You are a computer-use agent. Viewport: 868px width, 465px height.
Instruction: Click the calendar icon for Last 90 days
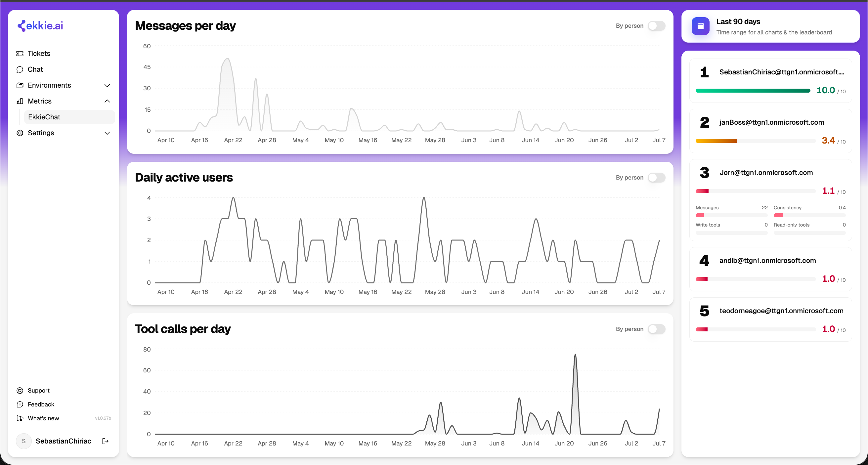pyautogui.click(x=700, y=26)
